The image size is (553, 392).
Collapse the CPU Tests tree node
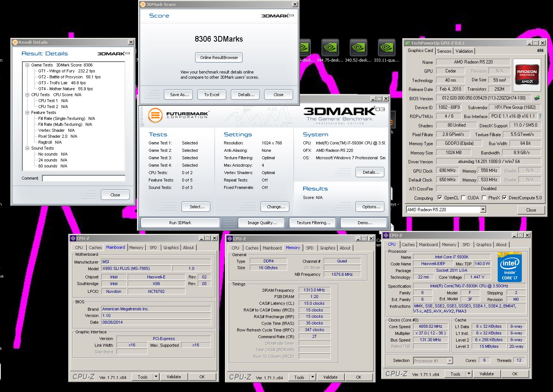coord(27,95)
